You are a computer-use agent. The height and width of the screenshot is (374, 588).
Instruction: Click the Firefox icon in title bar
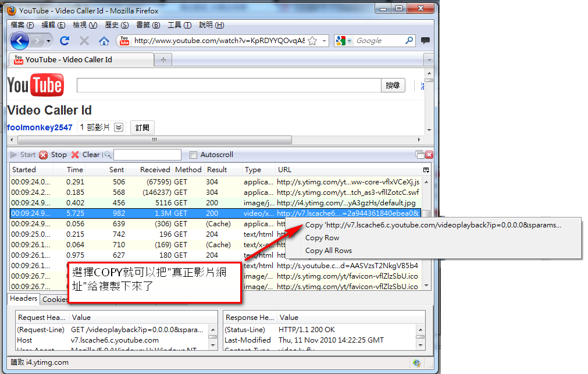12,10
